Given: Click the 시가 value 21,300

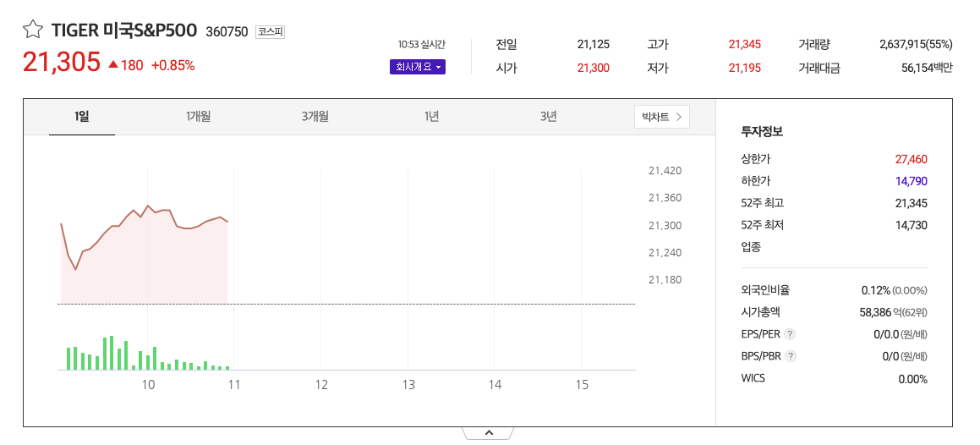Looking at the screenshot, I should point(593,69).
